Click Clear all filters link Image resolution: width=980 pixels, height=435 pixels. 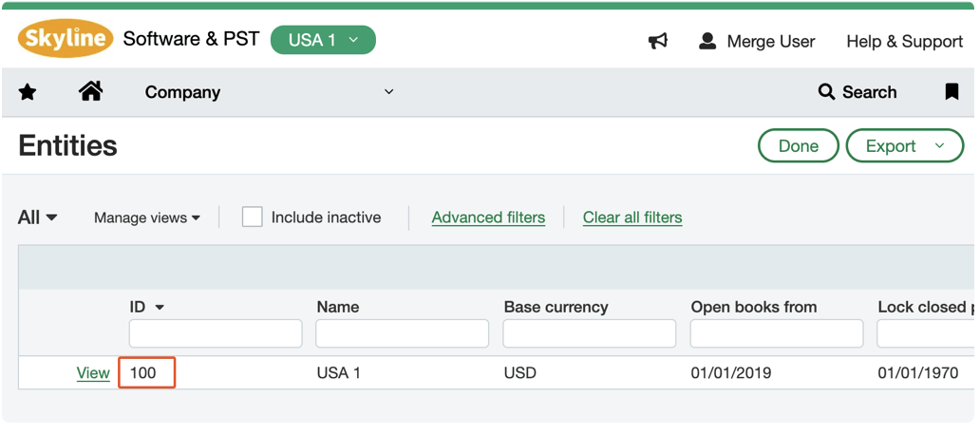click(x=632, y=217)
